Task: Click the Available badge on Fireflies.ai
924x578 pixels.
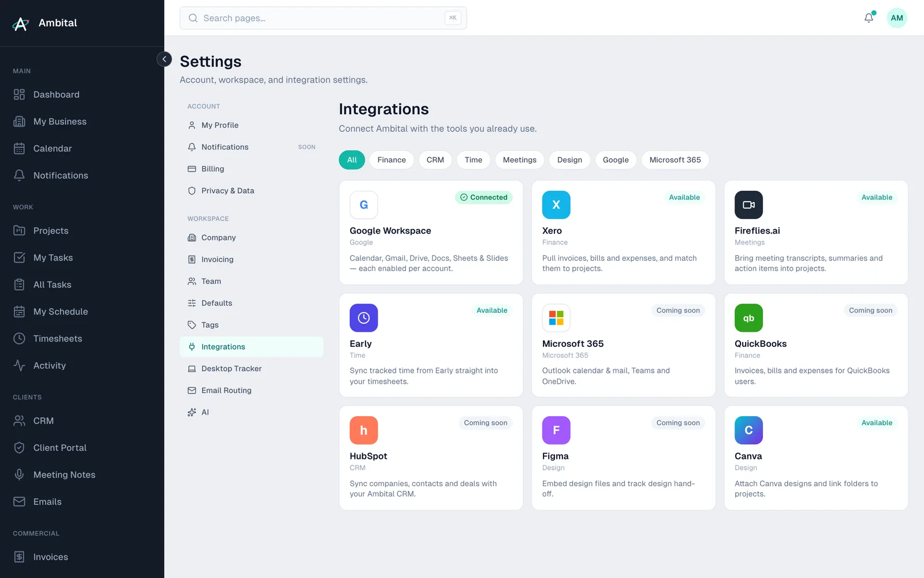Action: pyautogui.click(x=877, y=198)
